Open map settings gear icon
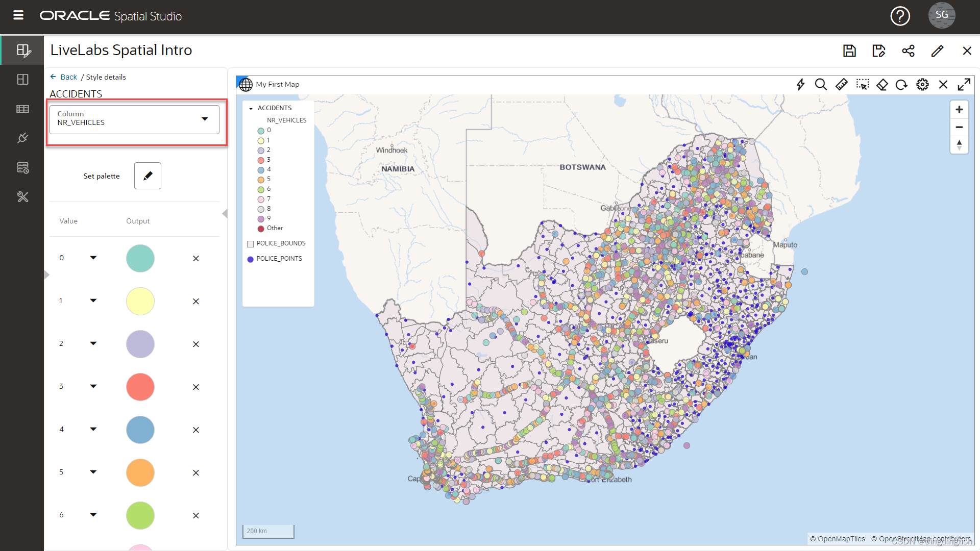Image resolution: width=980 pixels, height=551 pixels. tap(922, 84)
